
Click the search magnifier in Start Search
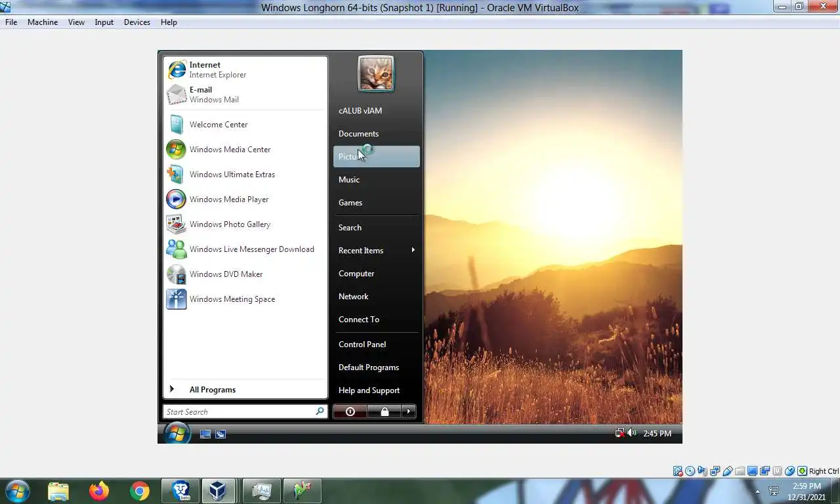320,411
